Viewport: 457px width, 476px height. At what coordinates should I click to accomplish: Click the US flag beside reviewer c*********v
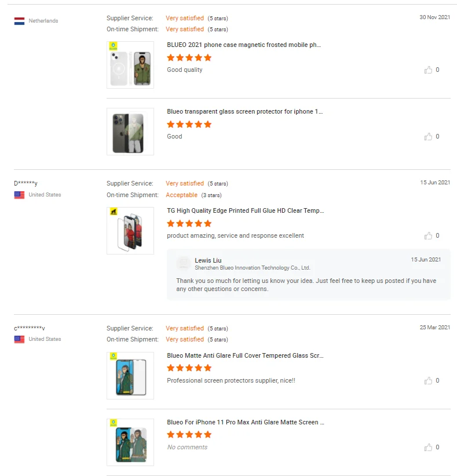pos(19,339)
